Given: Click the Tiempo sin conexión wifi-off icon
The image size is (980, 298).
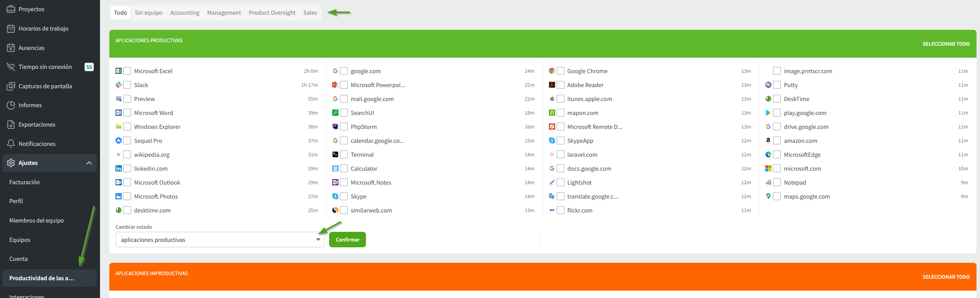Looking at the screenshot, I should coord(11,67).
